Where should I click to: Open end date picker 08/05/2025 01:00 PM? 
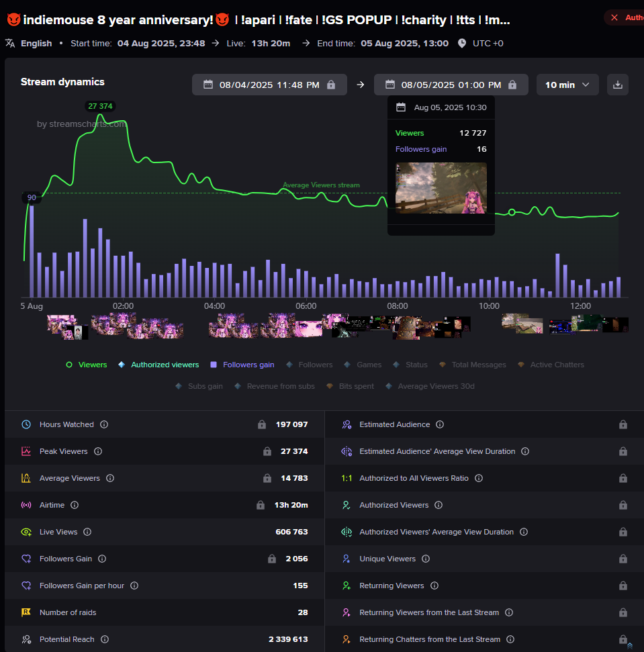tap(451, 85)
